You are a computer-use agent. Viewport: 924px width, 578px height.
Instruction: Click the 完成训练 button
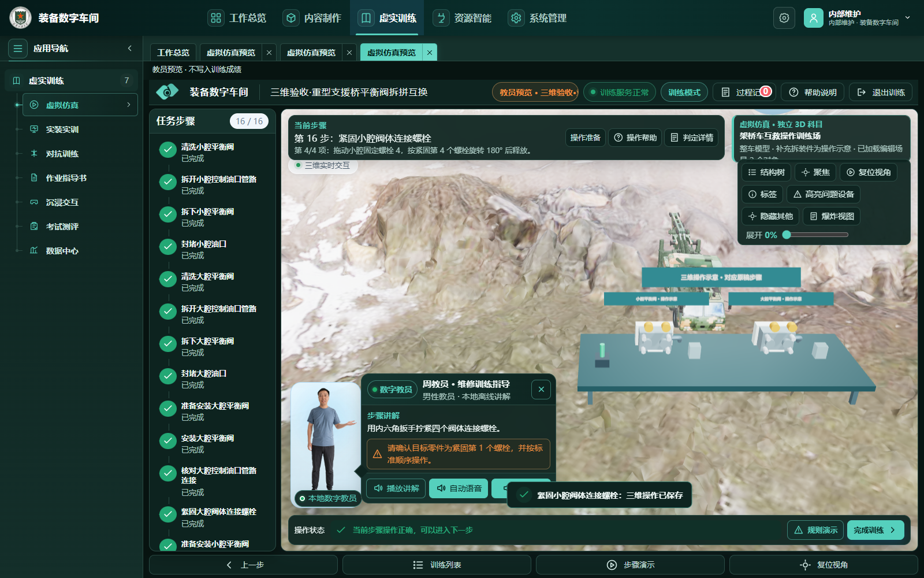click(x=875, y=530)
